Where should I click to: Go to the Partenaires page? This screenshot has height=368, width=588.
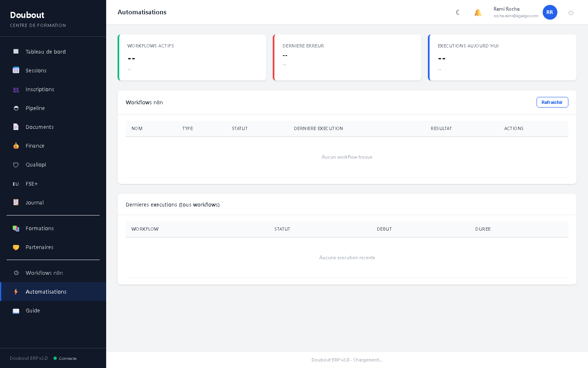coord(39,247)
